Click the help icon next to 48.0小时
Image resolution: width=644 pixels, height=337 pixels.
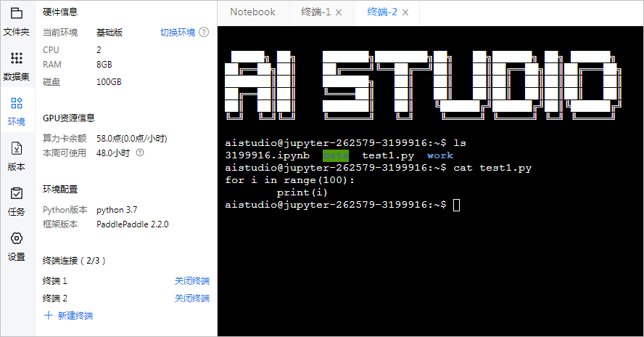(140, 153)
